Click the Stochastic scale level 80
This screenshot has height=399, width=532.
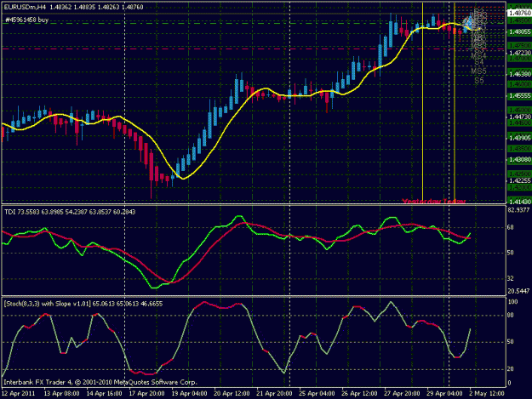tap(510, 316)
